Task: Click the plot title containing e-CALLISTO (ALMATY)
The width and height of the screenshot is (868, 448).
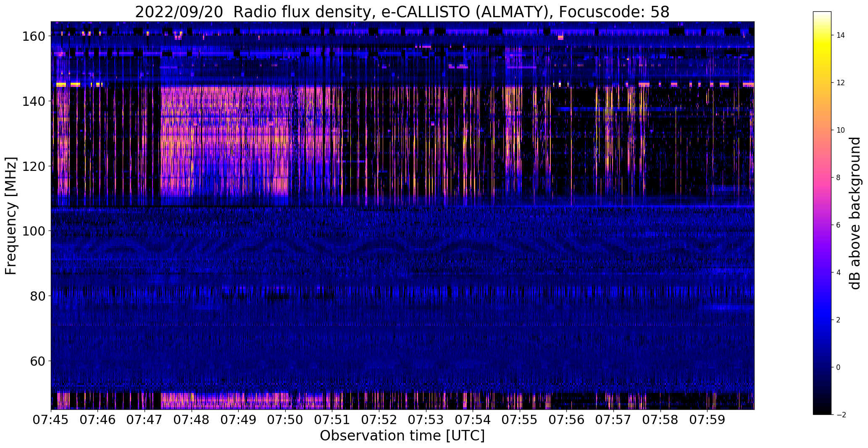Action: pyautogui.click(x=402, y=12)
